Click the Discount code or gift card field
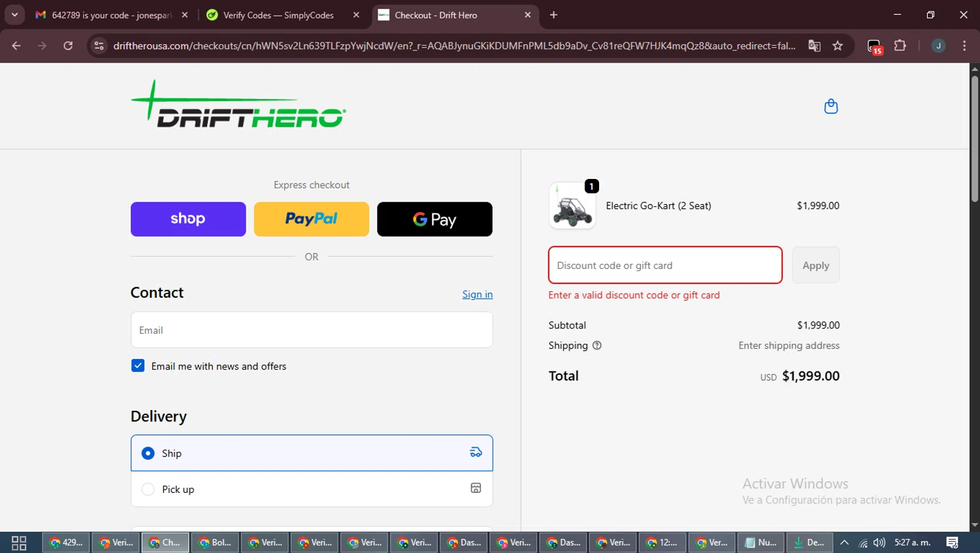Screen dimensions: 980x553 [665, 265]
